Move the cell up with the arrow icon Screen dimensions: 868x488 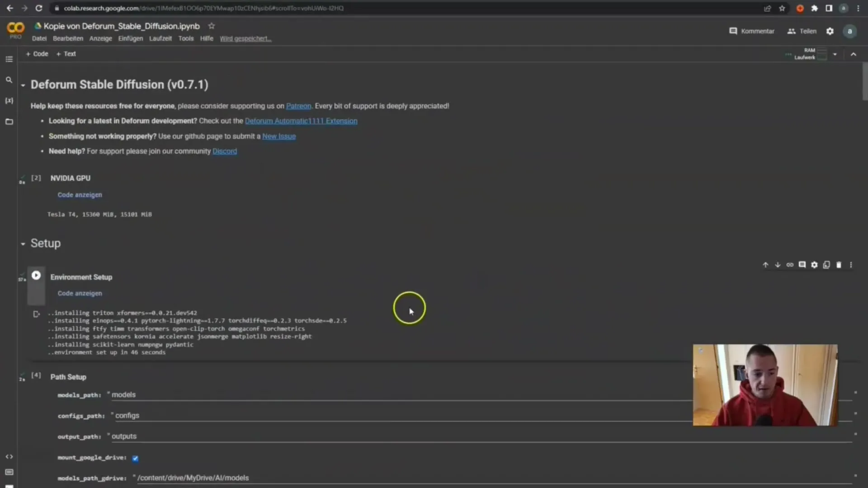(765, 265)
